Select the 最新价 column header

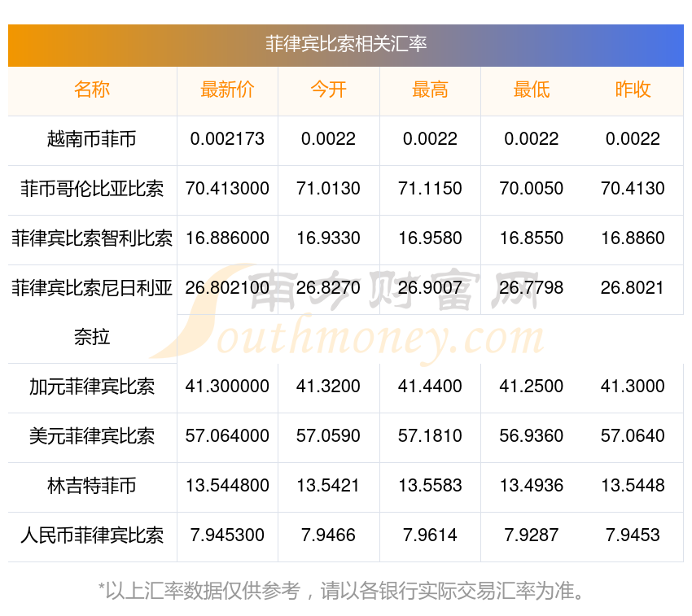[x=227, y=90]
